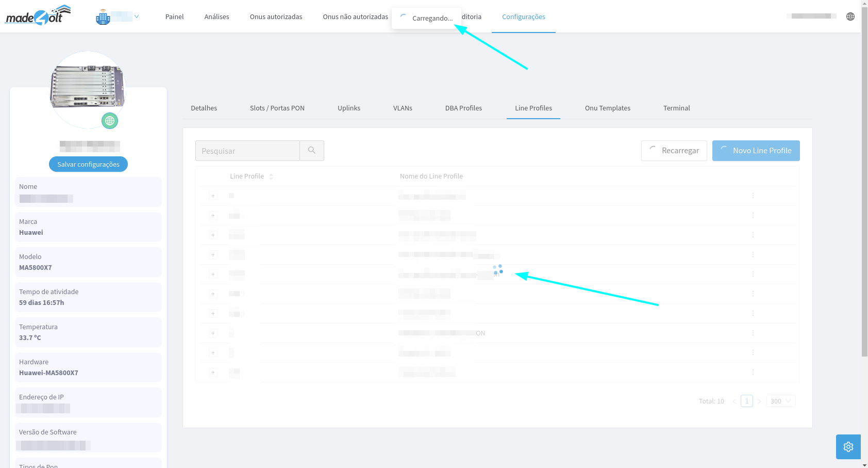The height and width of the screenshot is (468, 868).
Task: Expand the first line profile row
Action: pyautogui.click(x=213, y=196)
